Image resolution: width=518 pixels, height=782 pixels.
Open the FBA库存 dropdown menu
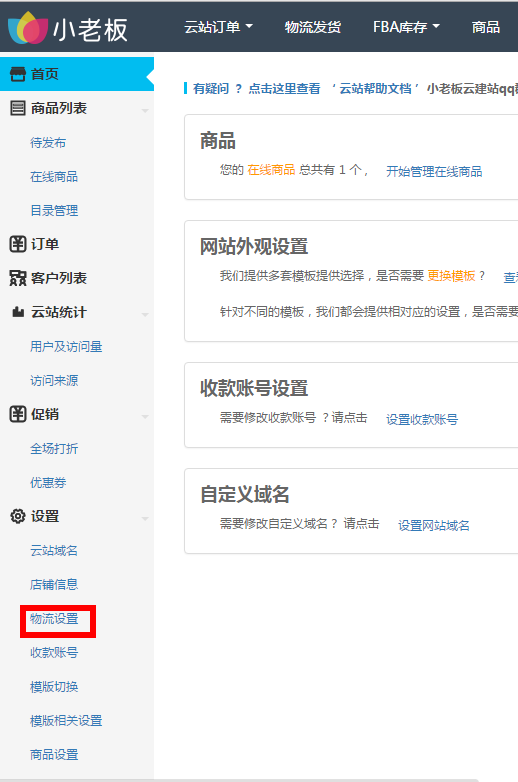tap(406, 27)
